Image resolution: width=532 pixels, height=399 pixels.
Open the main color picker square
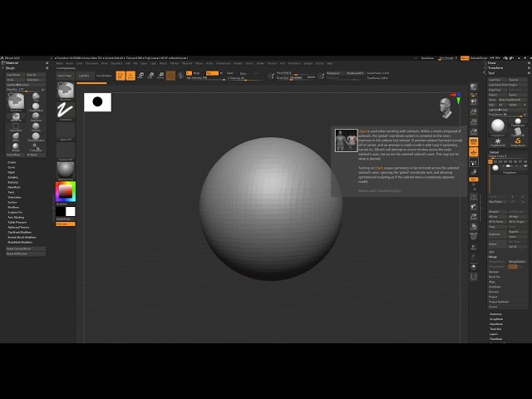pyautogui.click(x=66, y=192)
